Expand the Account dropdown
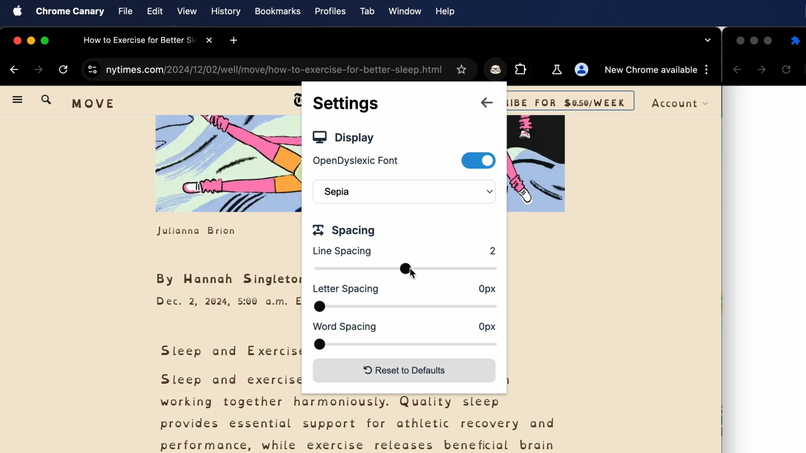The height and width of the screenshot is (453, 806). tap(680, 103)
